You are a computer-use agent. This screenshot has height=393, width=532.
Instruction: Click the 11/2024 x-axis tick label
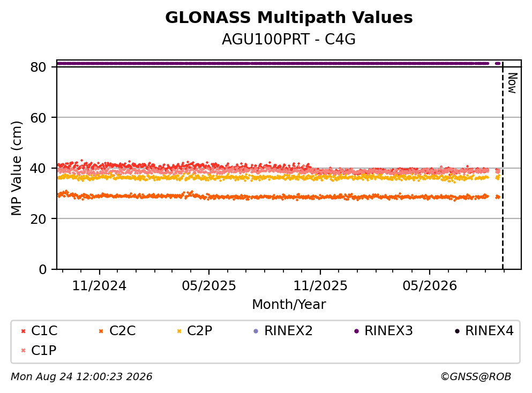99,286
